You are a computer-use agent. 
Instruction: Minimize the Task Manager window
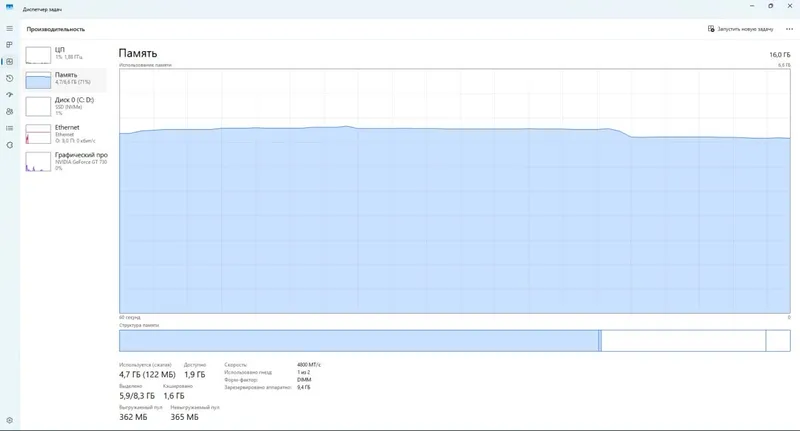752,6
